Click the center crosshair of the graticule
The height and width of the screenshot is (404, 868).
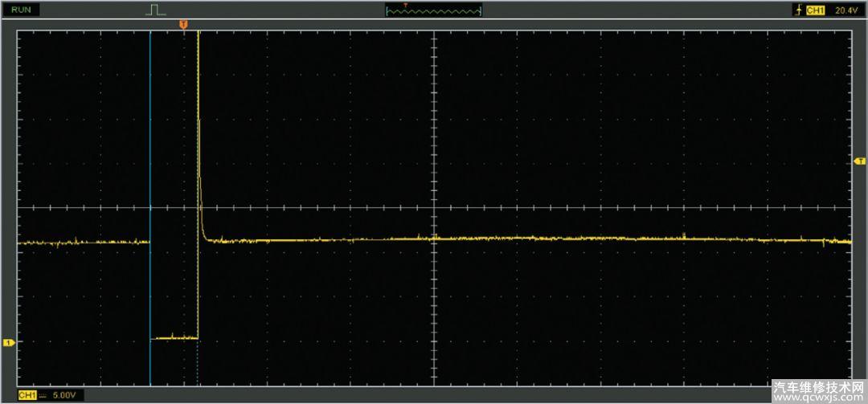pos(434,207)
